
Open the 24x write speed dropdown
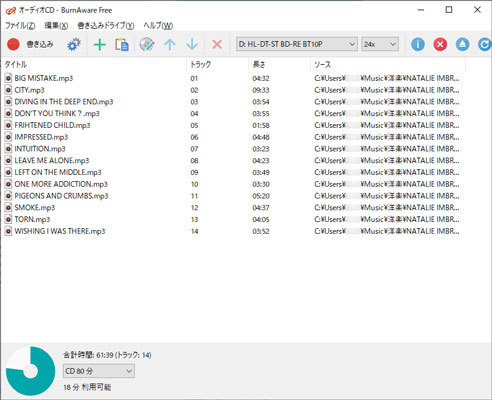tap(380, 44)
